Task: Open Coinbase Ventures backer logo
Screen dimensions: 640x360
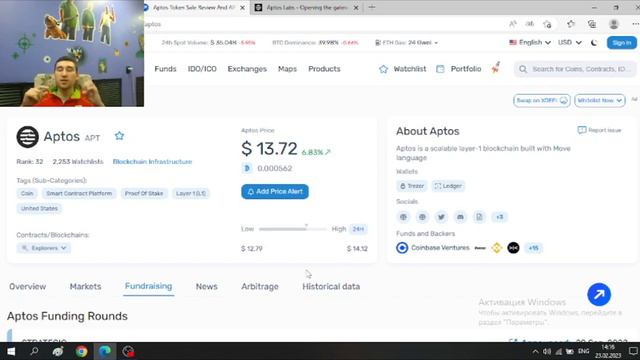Action: pyautogui.click(x=402, y=248)
